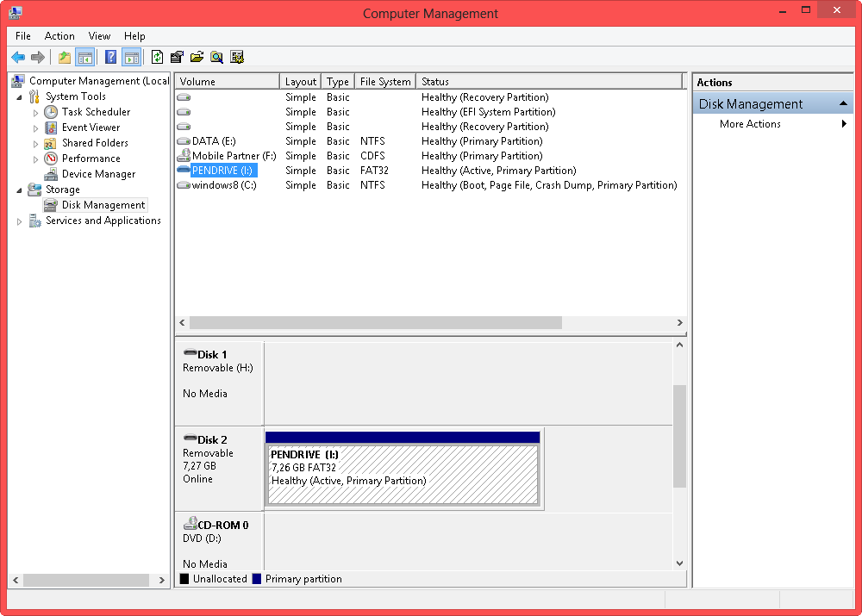Click the magnifier Explore toolbar icon

216,57
